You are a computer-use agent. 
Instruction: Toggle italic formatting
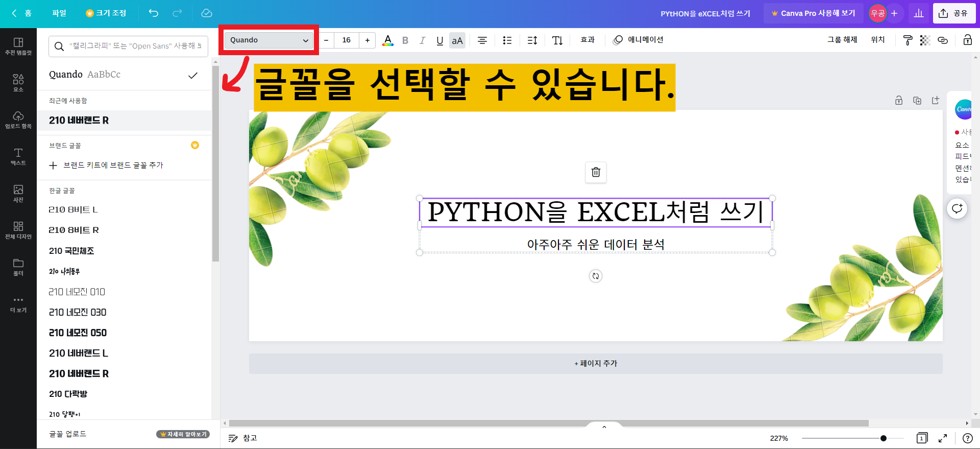pyautogui.click(x=422, y=40)
